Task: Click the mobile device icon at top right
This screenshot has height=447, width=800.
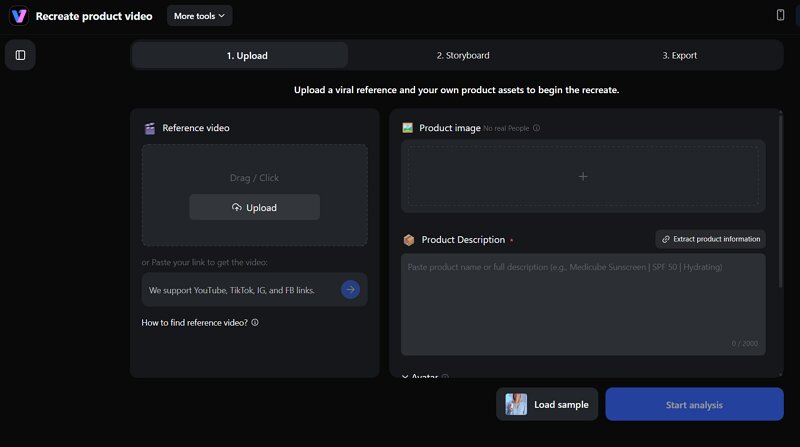Action: tap(780, 15)
